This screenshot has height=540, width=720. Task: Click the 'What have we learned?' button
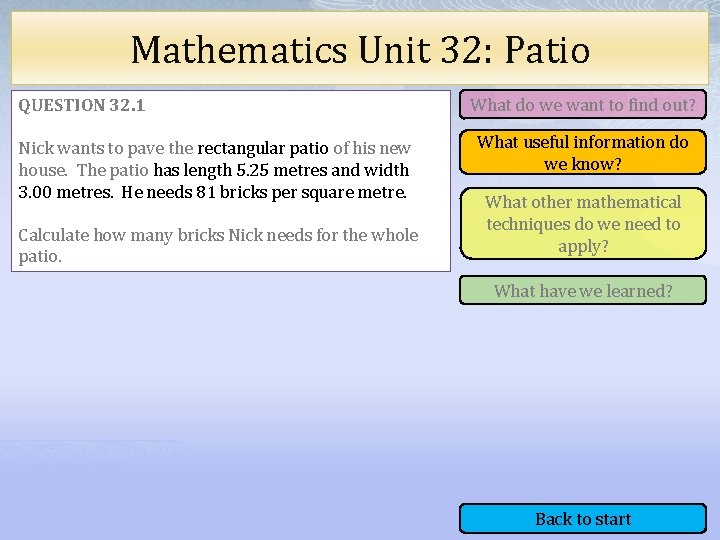tap(583, 290)
